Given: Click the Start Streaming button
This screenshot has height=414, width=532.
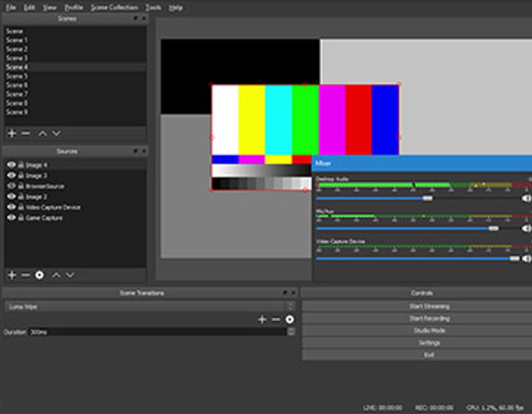Looking at the screenshot, I should point(428,306).
